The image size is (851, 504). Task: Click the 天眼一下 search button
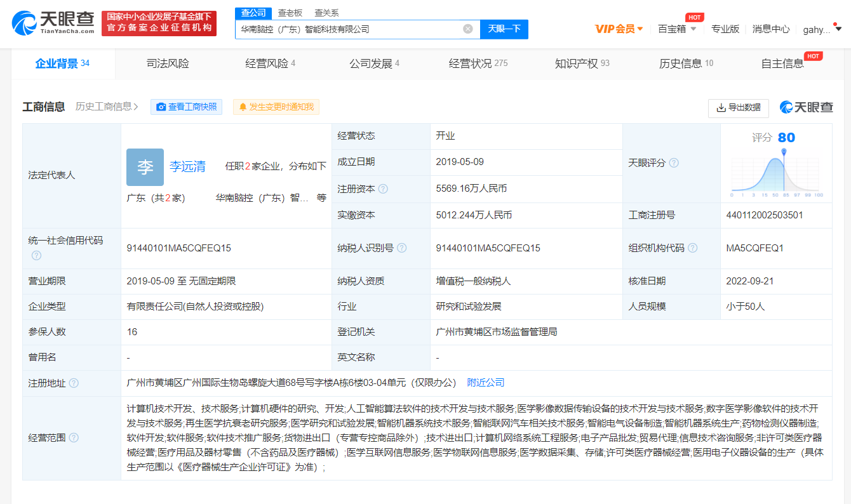[504, 29]
